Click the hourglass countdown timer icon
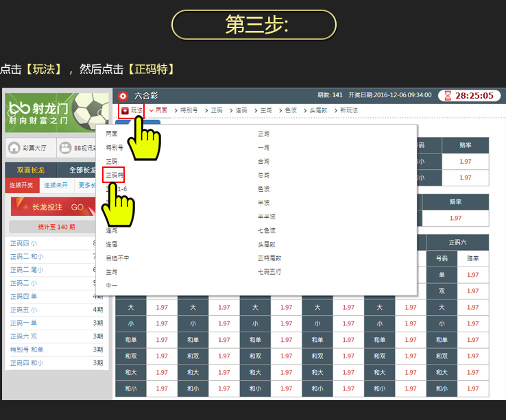Viewport: 506px width, 420px height. coord(448,96)
